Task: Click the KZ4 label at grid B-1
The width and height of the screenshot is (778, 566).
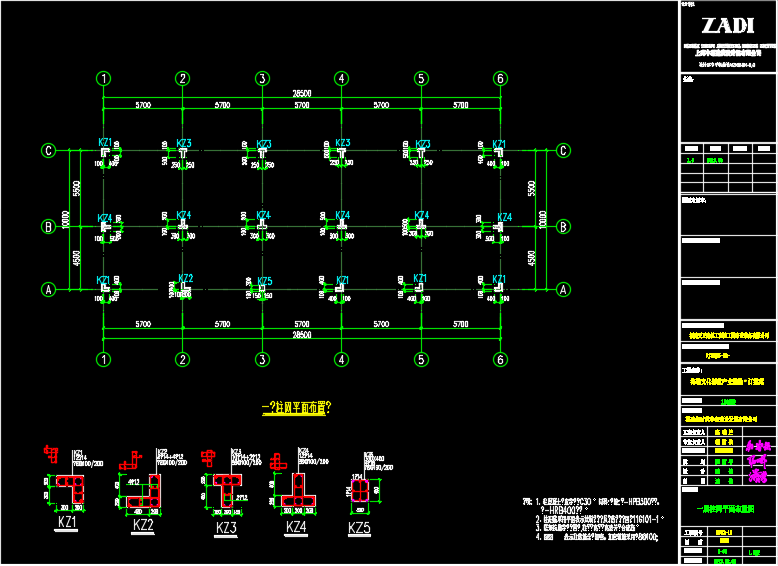Action: [105, 218]
